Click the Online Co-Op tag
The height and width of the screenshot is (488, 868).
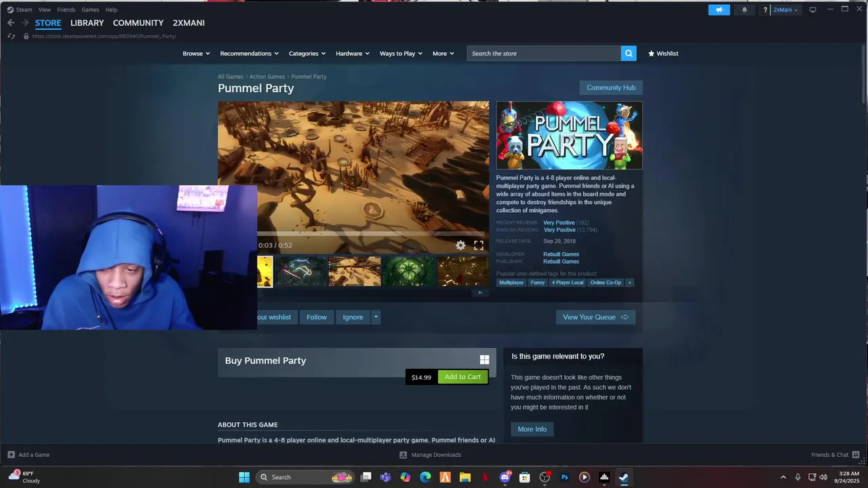click(x=606, y=283)
